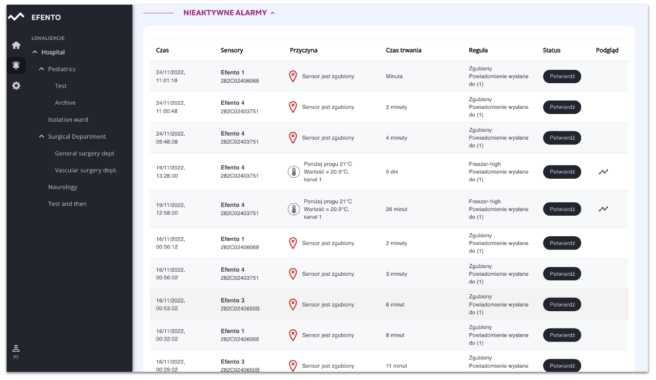The width and height of the screenshot is (656, 380).
Task: Click Efento 3 sensor in 16/11/2022 00:53:02 row
Action: 233,300
